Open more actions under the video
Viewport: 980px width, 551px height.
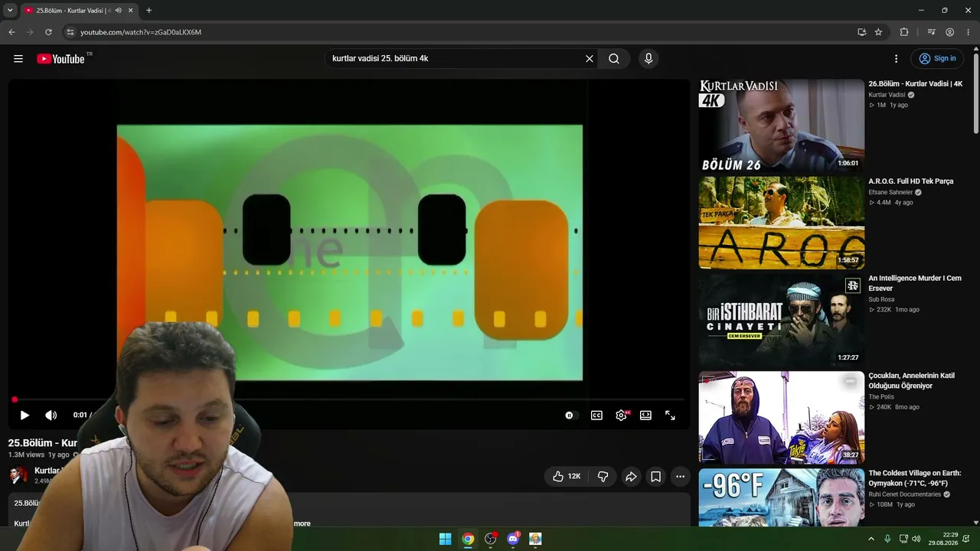click(680, 476)
